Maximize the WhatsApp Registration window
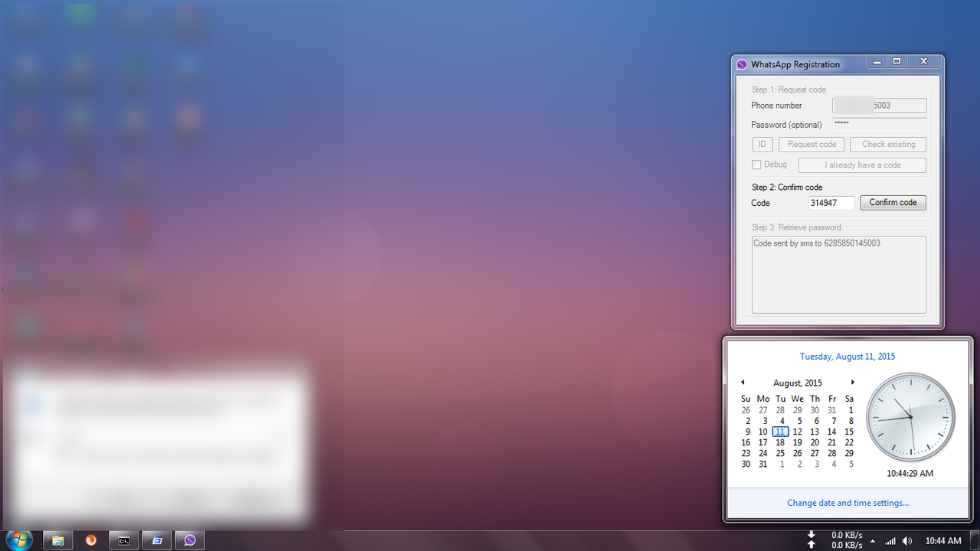This screenshot has width=980, height=551. [897, 62]
